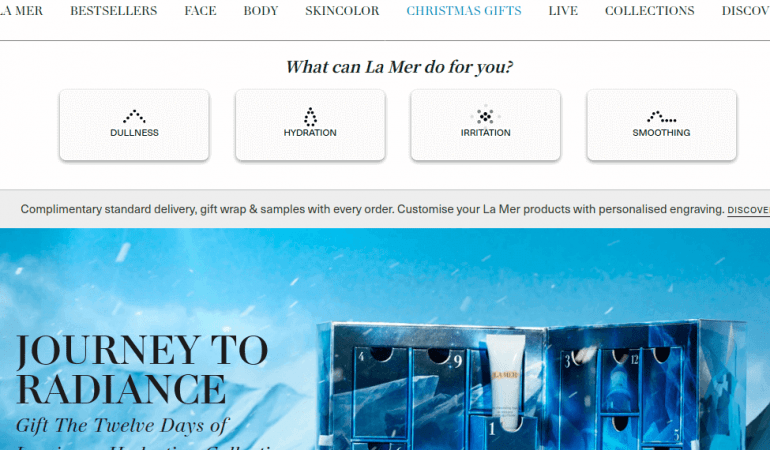Click the Discover link in delivery banner

click(x=748, y=210)
